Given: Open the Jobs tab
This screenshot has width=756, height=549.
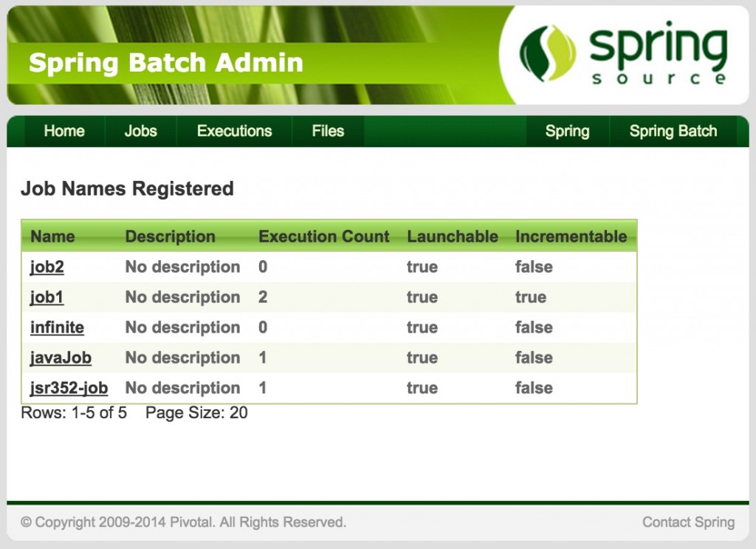Looking at the screenshot, I should pos(140,131).
